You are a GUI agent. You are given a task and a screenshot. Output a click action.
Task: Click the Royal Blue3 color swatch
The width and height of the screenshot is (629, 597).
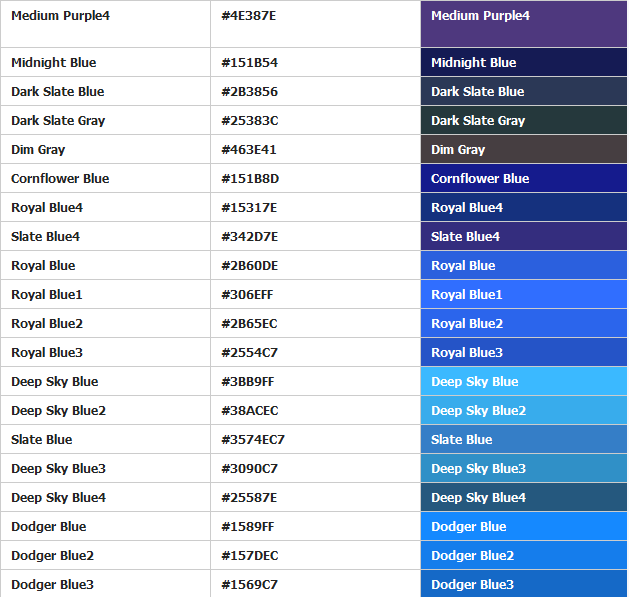pos(523,352)
